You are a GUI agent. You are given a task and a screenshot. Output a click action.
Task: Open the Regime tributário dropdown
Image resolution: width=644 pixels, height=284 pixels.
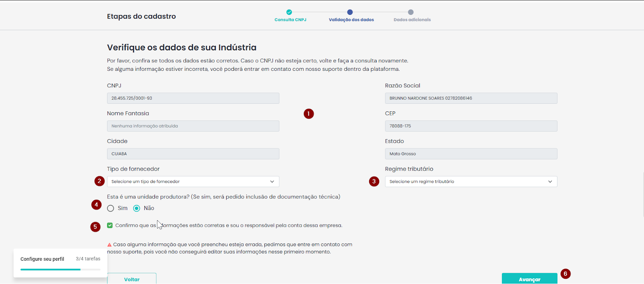(471, 182)
